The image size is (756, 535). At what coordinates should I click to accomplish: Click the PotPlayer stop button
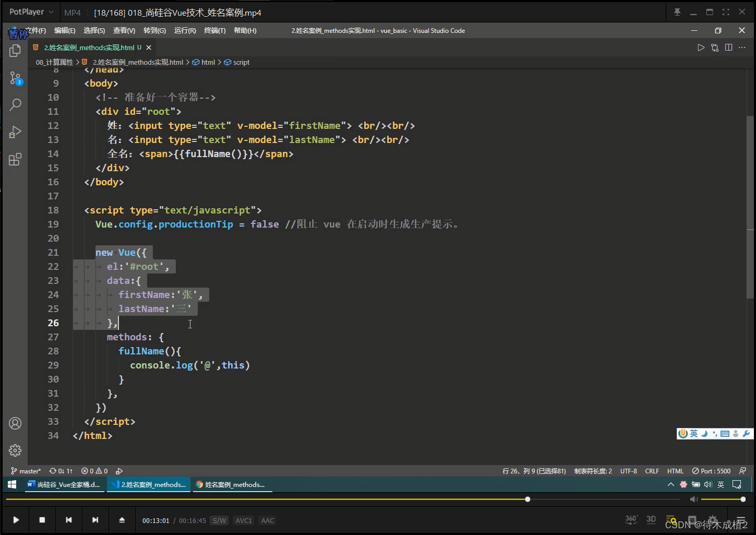42,520
